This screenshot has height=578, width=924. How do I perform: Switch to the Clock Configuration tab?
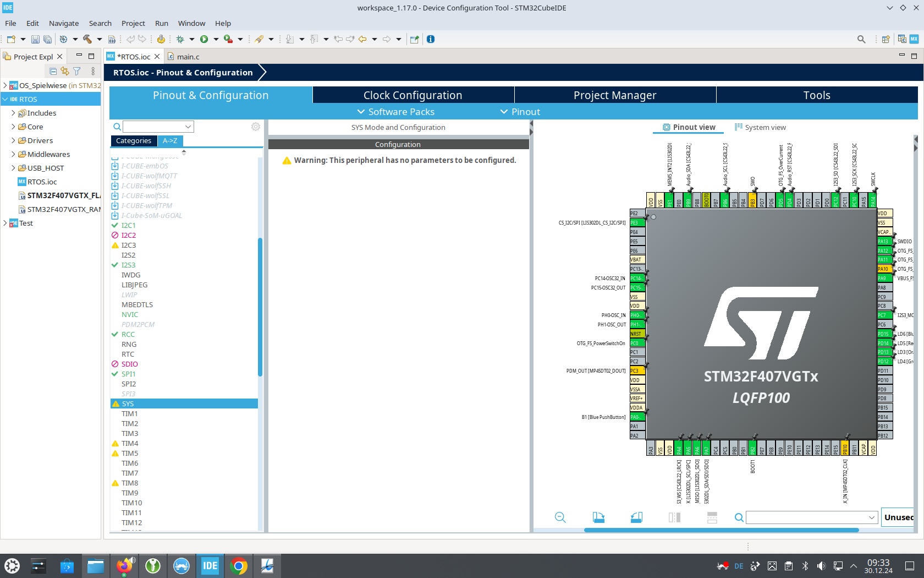pos(413,95)
